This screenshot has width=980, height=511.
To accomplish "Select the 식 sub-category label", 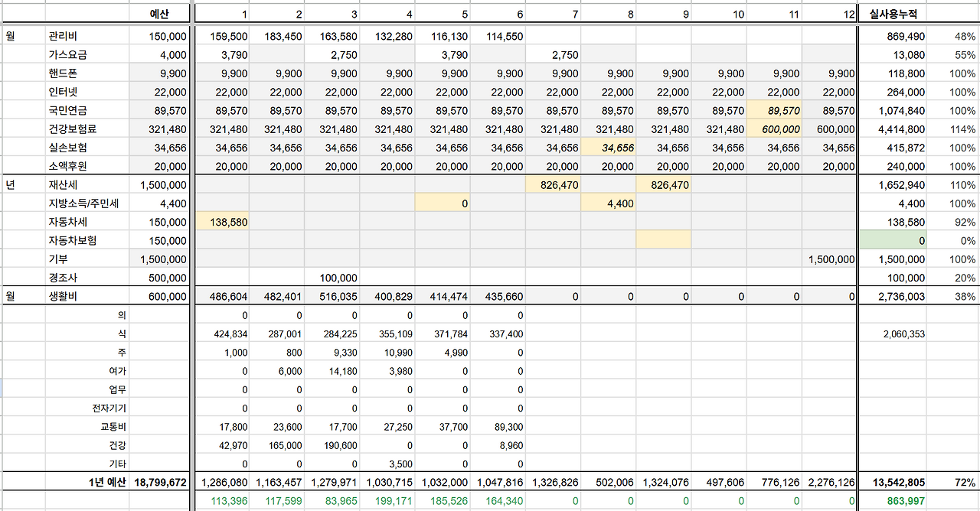I will 122,334.
